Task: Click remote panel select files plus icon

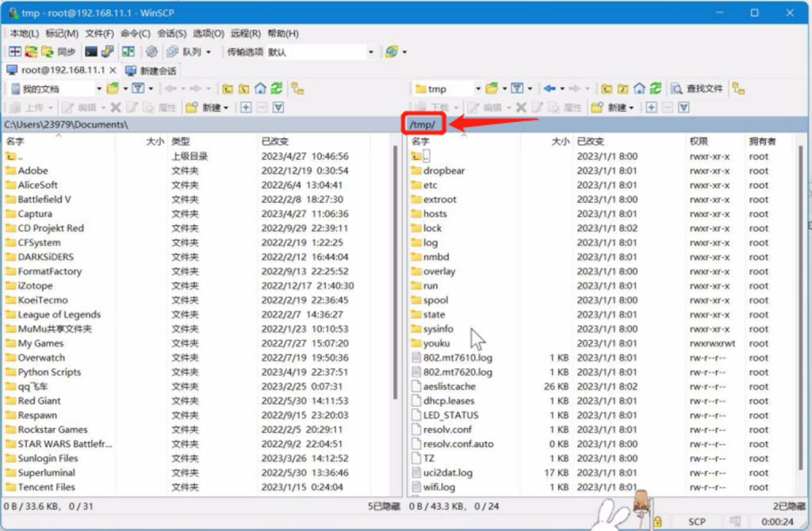Action: tap(652, 108)
